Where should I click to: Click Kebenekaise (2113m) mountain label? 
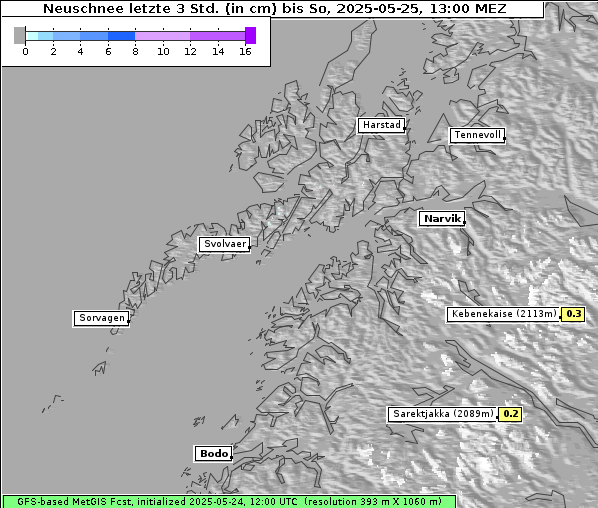pos(503,314)
